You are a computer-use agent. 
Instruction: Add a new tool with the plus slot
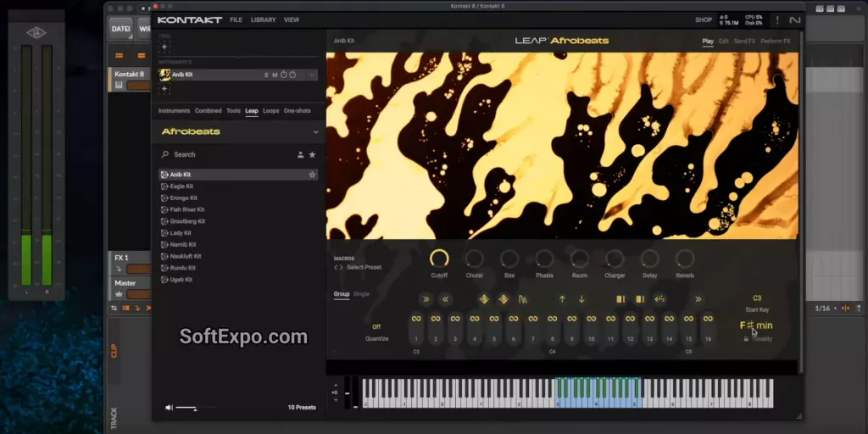click(164, 47)
